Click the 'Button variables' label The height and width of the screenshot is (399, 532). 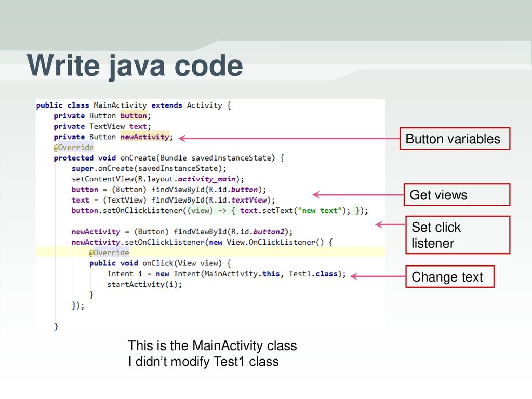pos(455,139)
